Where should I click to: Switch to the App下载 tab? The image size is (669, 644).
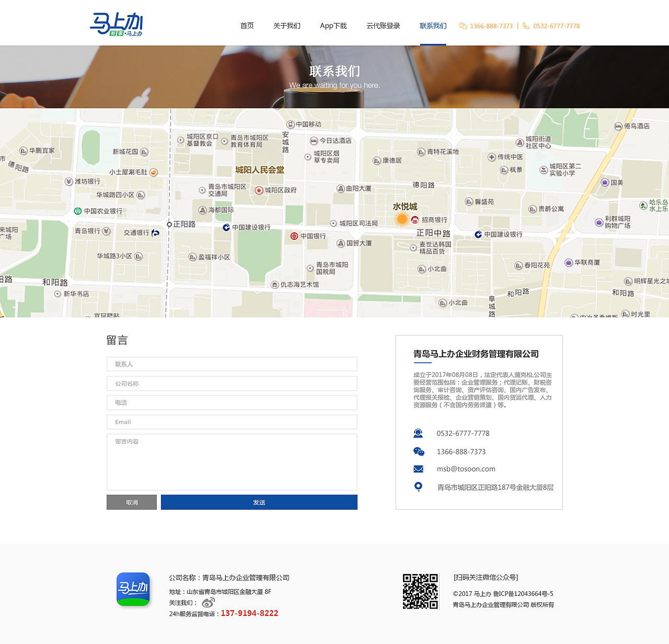(x=333, y=26)
